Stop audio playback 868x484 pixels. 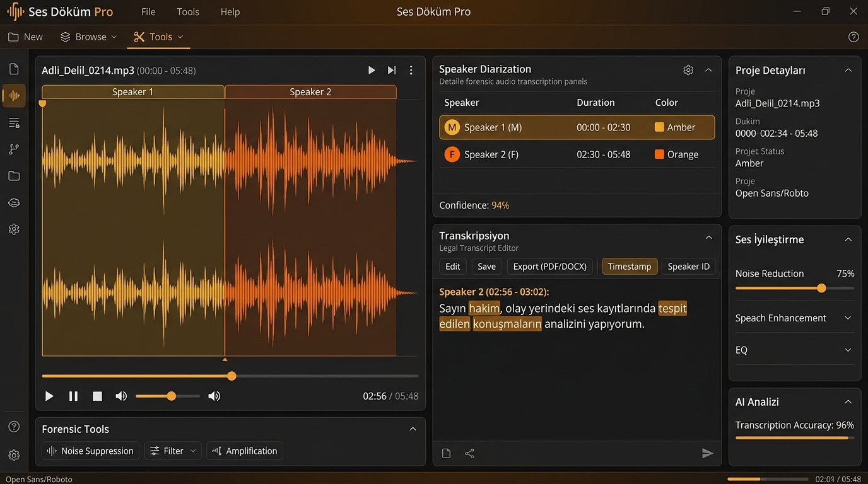pos(97,396)
